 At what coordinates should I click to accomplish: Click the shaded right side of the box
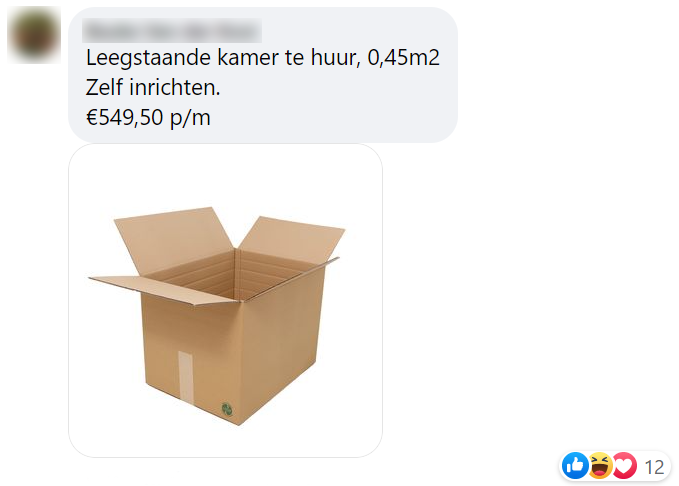pyautogui.click(x=281, y=342)
